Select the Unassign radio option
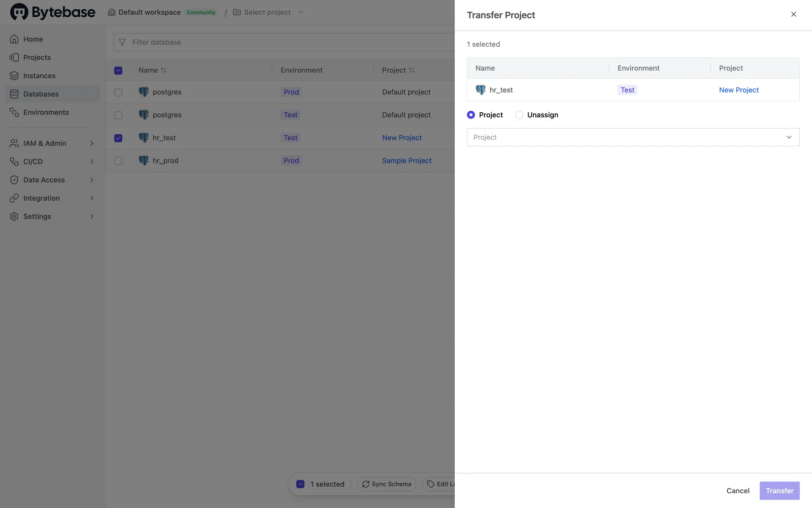Image resolution: width=812 pixels, height=508 pixels. point(519,115)
